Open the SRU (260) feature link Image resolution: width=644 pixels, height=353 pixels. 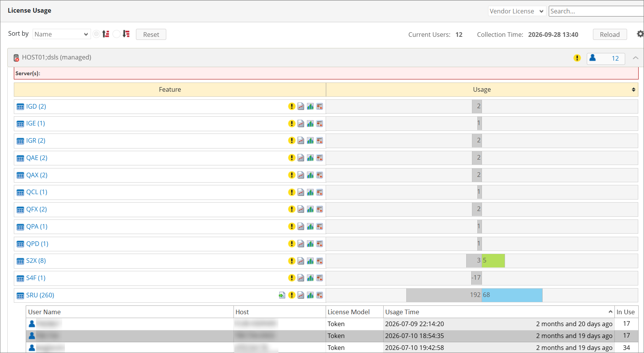click(x=40, y=295)
